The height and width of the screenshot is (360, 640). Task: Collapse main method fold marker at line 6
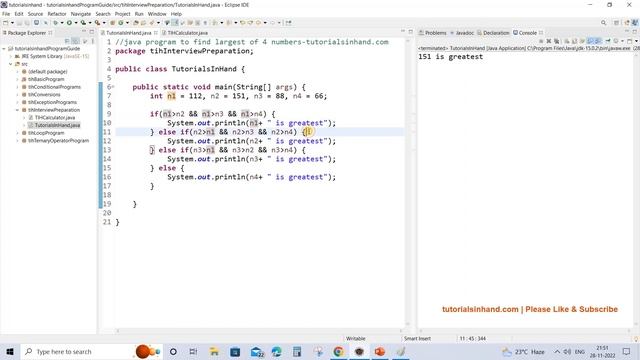[113, 87]
